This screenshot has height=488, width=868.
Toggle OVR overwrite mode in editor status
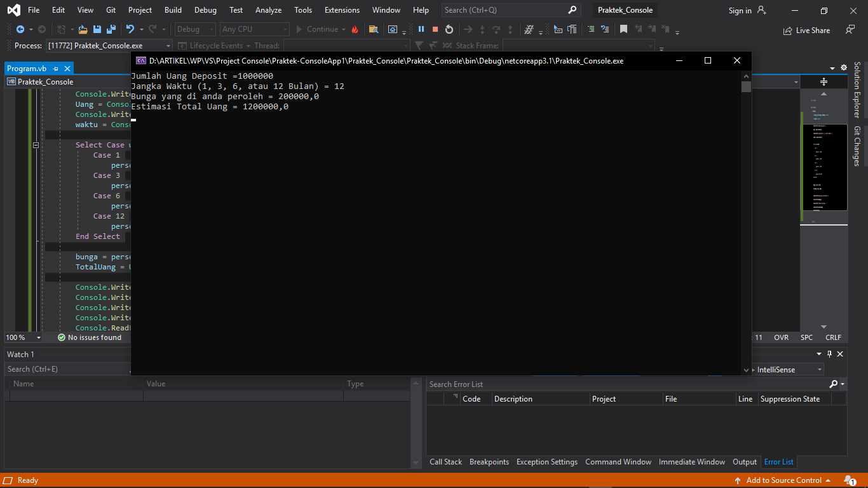pos(781,337)
